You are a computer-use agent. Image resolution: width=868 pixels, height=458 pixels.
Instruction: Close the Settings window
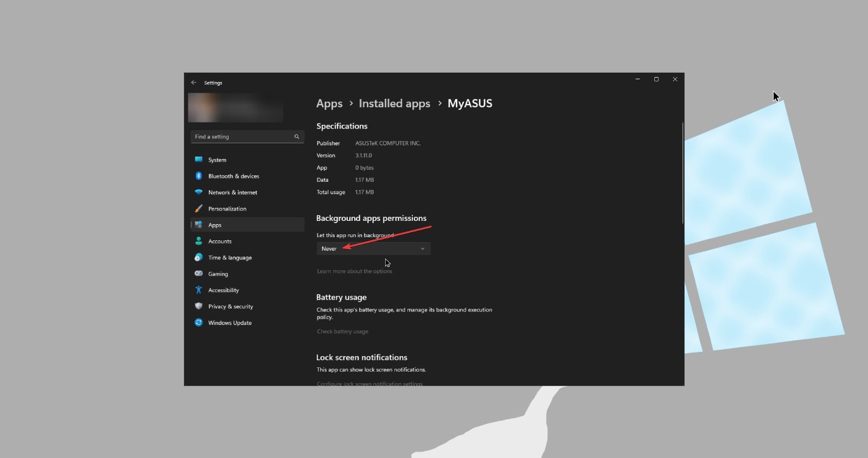[675, 79]
